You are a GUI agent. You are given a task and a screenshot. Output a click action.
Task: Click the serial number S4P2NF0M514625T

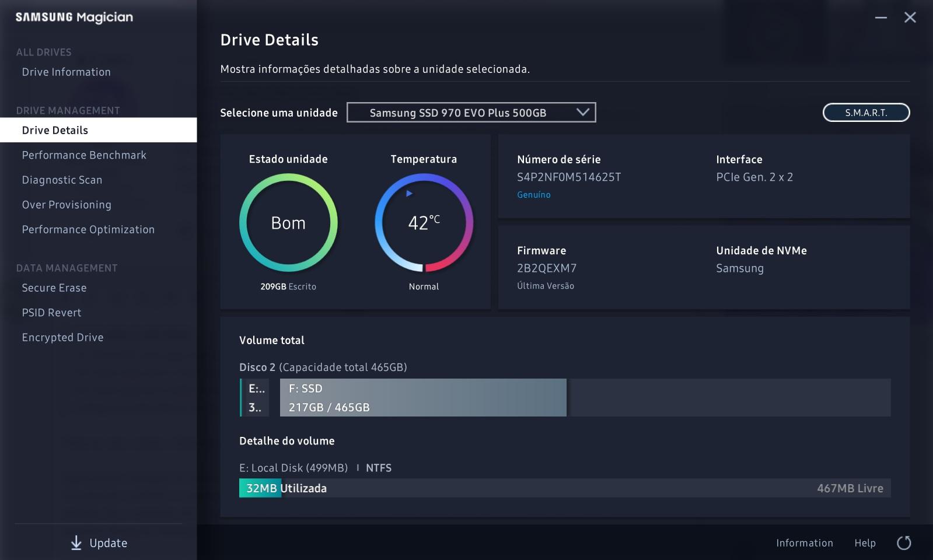point(569,177)
